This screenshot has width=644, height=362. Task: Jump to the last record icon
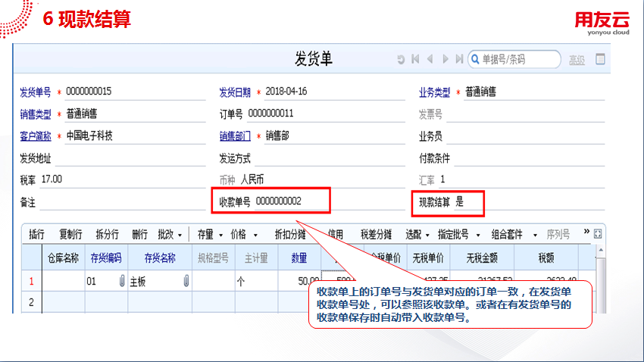coord(458,59)
